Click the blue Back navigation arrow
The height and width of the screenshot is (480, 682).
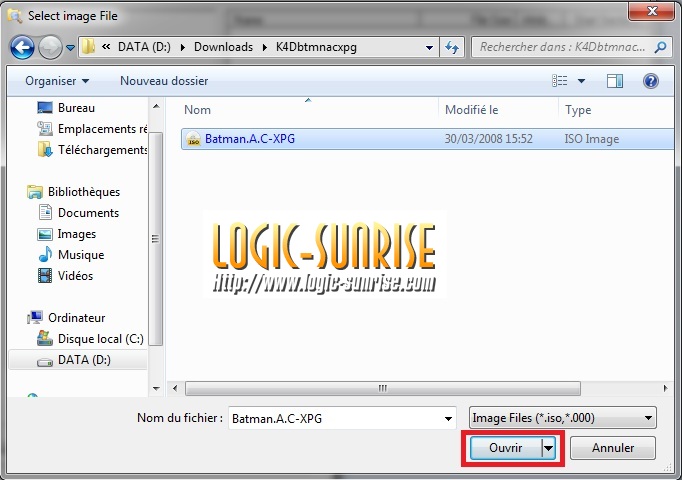(22, 47)
